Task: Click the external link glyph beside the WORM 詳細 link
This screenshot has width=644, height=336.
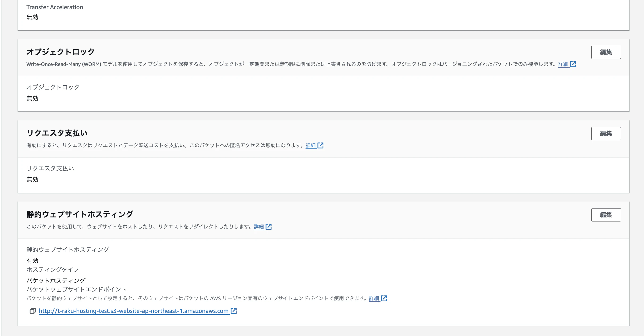Action: pyautogui.click(x=573, y=64)
